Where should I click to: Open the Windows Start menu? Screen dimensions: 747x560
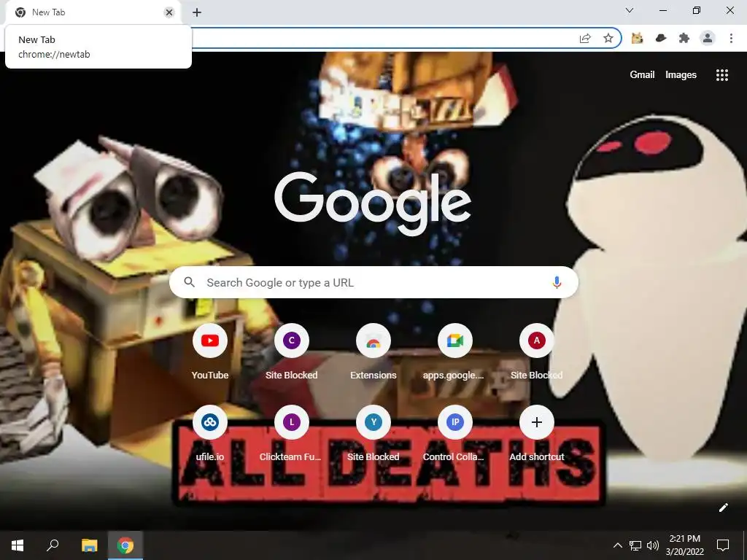(18, 545)
